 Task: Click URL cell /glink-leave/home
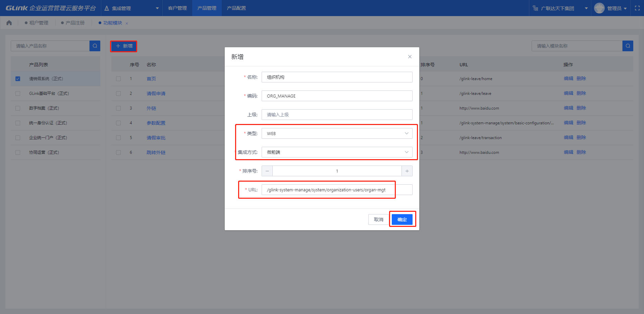(x=476, y=79)
